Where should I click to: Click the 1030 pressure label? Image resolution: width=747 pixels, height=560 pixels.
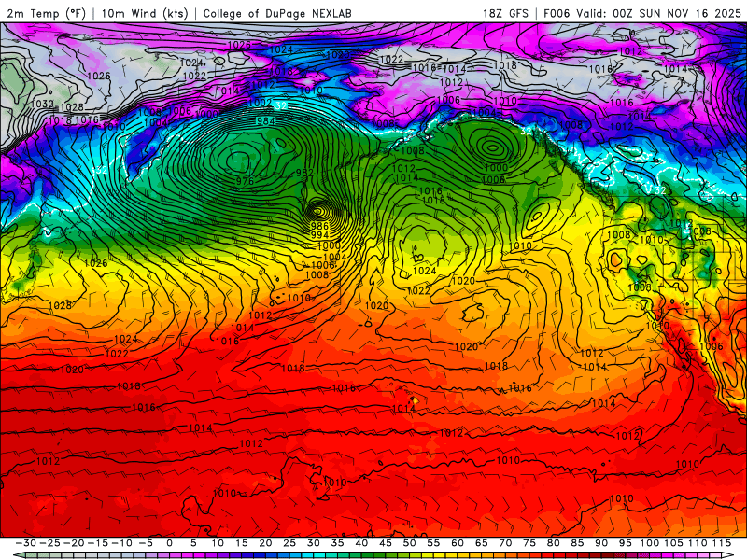(42, 104)
